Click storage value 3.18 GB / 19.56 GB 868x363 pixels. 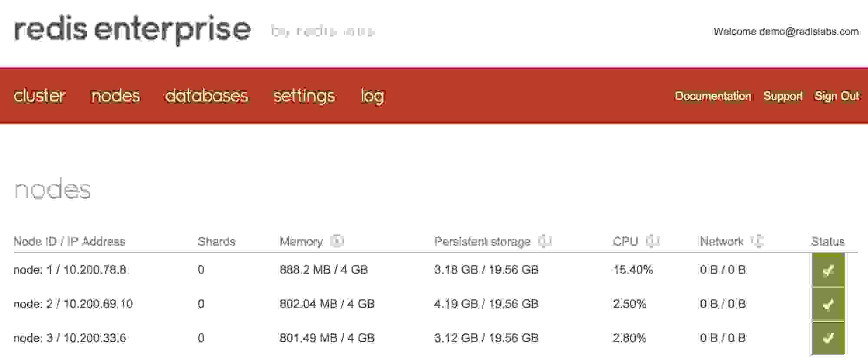(486, 270)
